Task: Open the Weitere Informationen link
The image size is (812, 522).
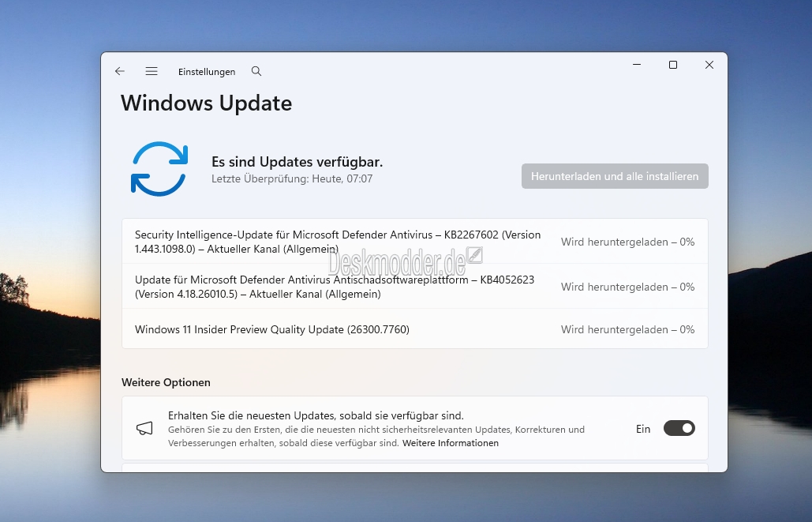Action: click(x=451, y=444)
